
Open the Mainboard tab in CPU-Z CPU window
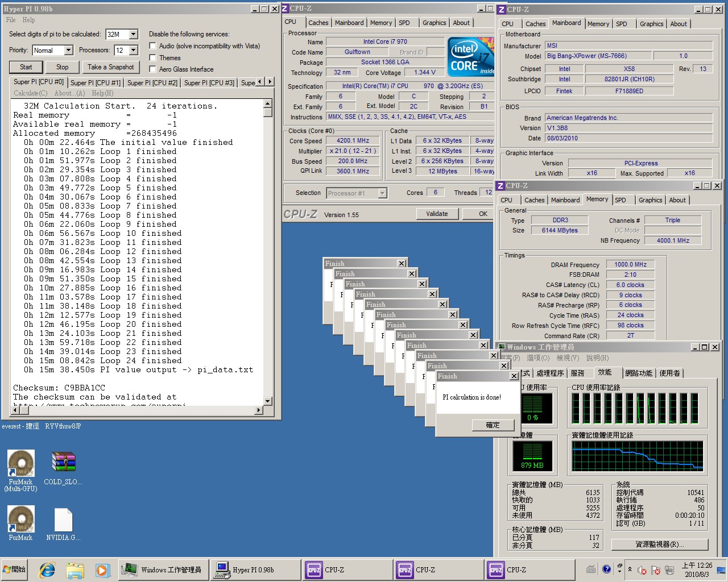tap(349, 23)
